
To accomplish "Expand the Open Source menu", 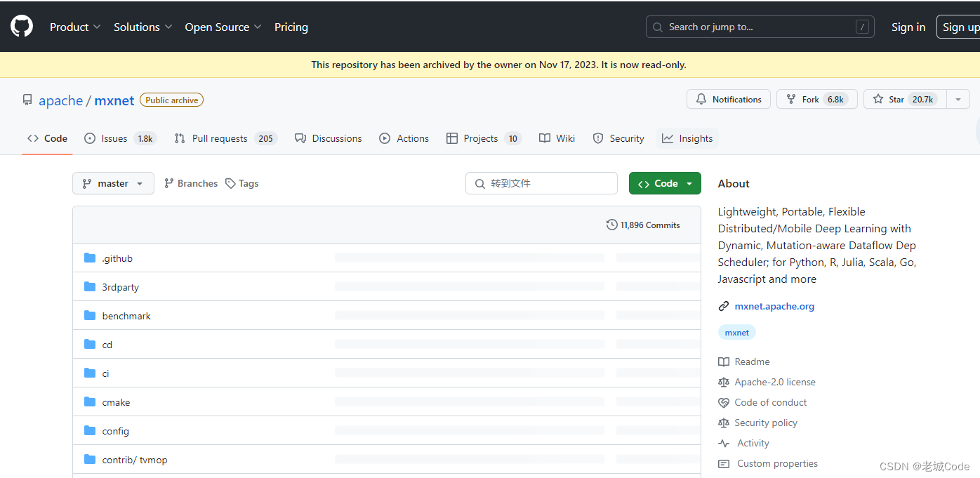I will click(x=223, y=27).
